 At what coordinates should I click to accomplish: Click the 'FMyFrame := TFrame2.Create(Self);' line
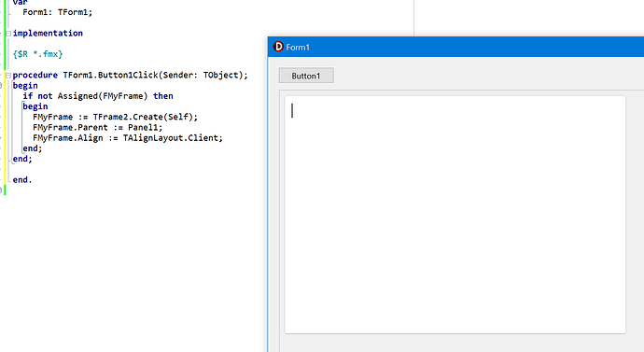coord(115,117)
